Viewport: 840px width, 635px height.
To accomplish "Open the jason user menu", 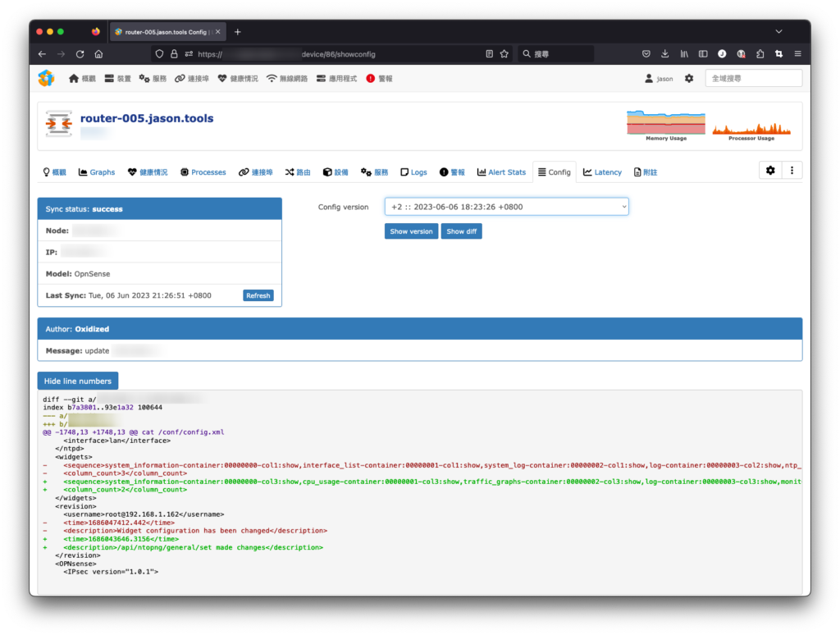I will coord(659,78).
